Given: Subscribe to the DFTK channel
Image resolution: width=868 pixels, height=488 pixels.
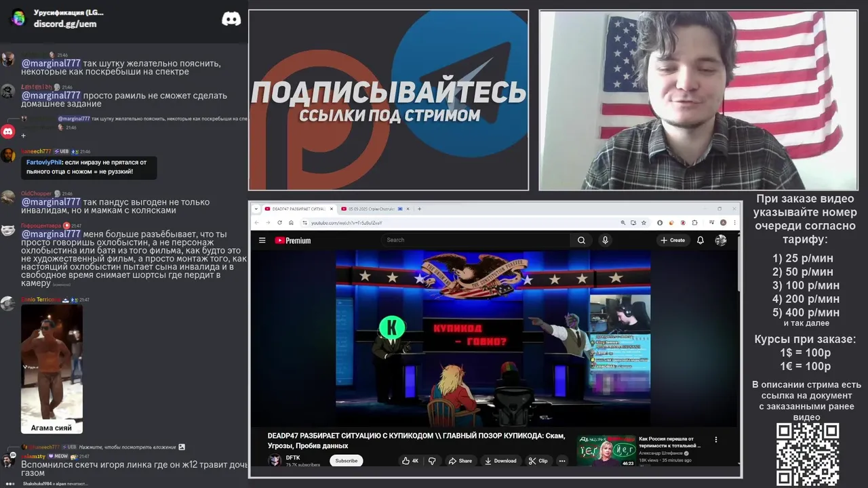Looking at the screenshot, I should pos(346,461).
